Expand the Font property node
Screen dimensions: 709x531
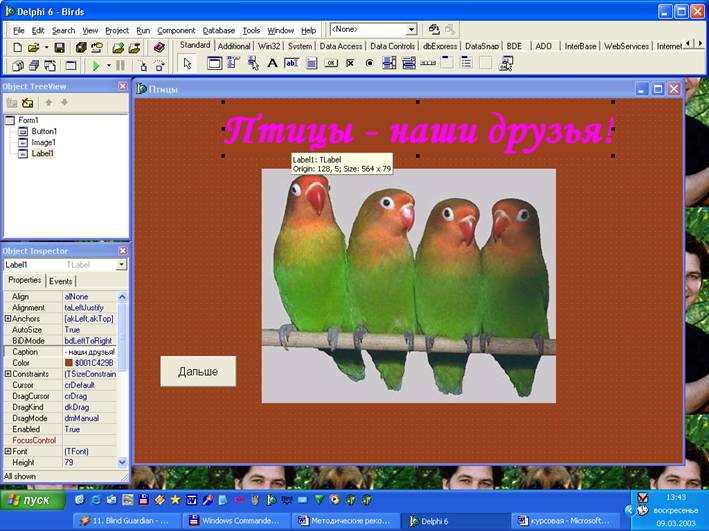8,452
